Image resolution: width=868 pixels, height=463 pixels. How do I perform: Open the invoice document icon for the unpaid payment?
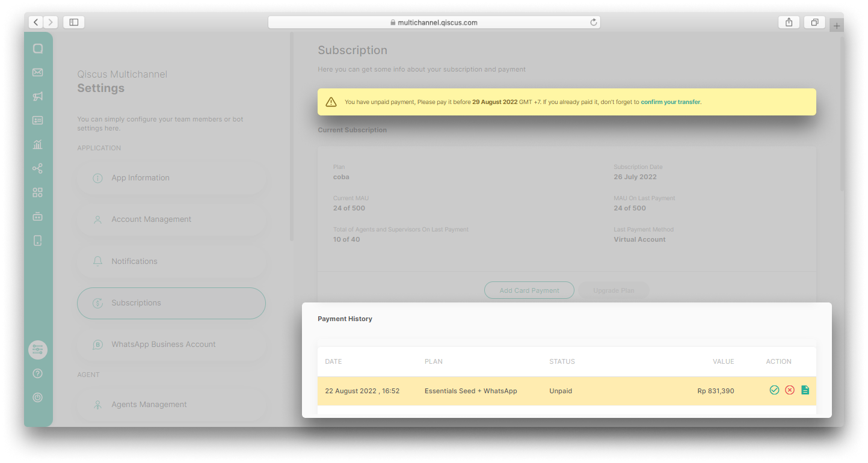[x=805, y=390]
